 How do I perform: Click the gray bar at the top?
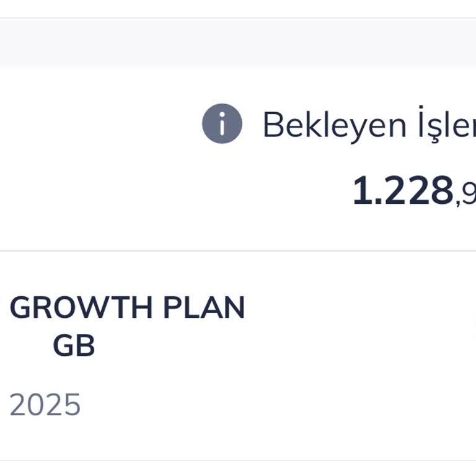[238, 42]
